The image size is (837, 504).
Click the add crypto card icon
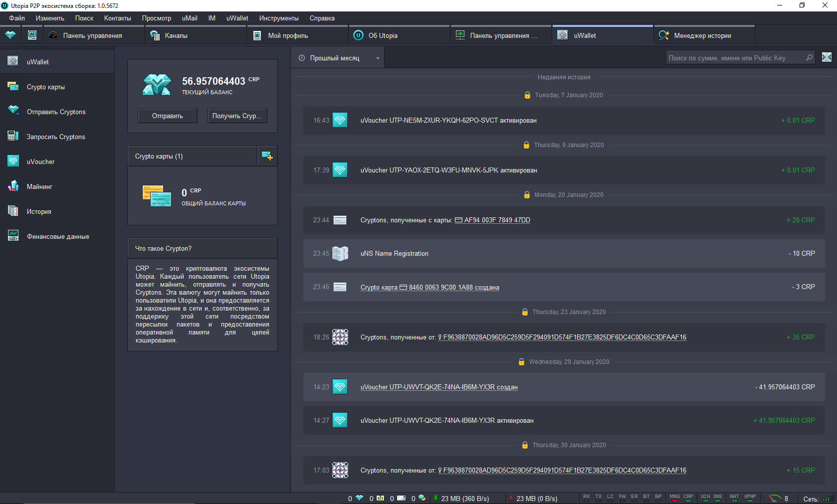267,156
